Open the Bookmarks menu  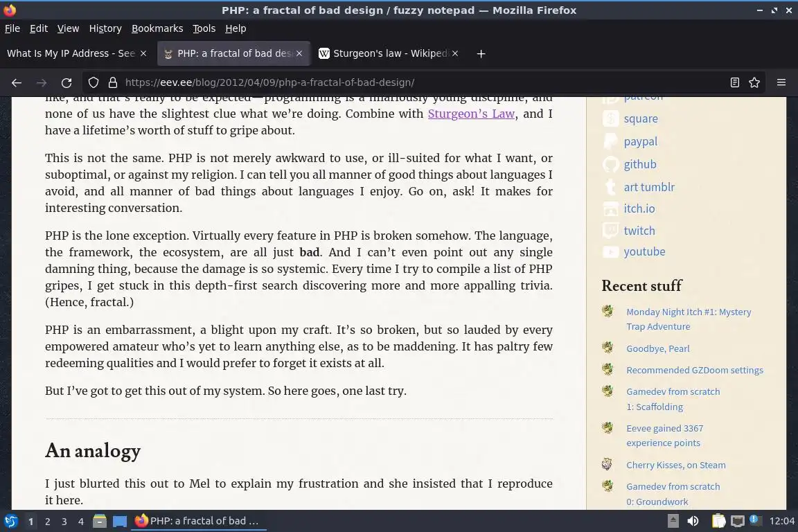tap(157, 28)
